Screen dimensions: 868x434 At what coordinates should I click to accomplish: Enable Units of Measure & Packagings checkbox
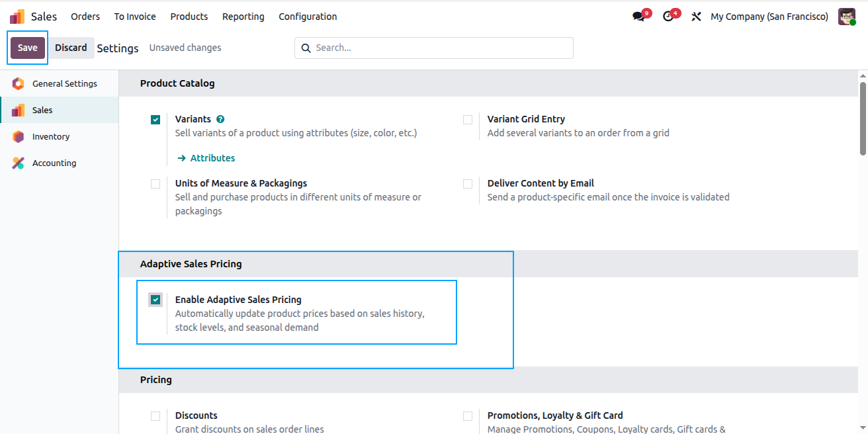pyautogui.click(x=155, y=184)
